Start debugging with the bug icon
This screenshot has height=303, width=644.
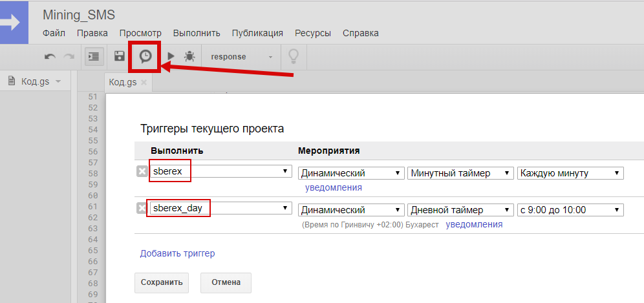click(x=189, y=56)
